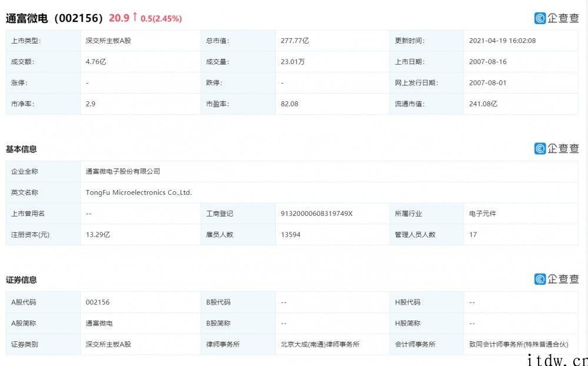588x366 pixels.
Task: Click the 上市类型 label
Action: coord(26,41)
